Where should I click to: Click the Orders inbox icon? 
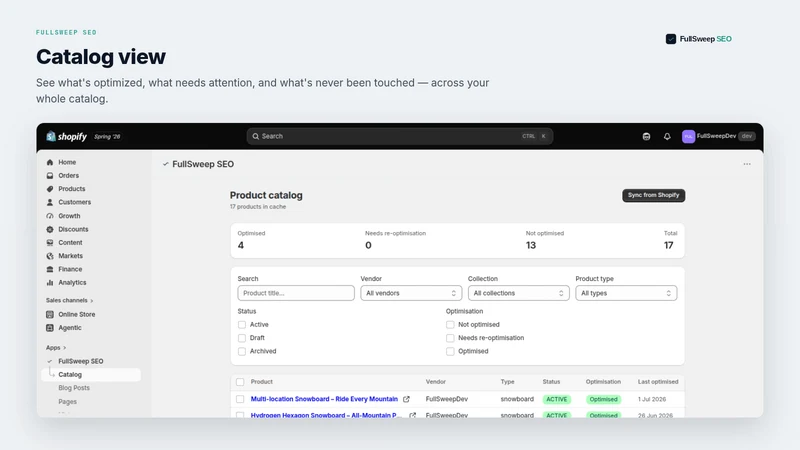(49, 176)
